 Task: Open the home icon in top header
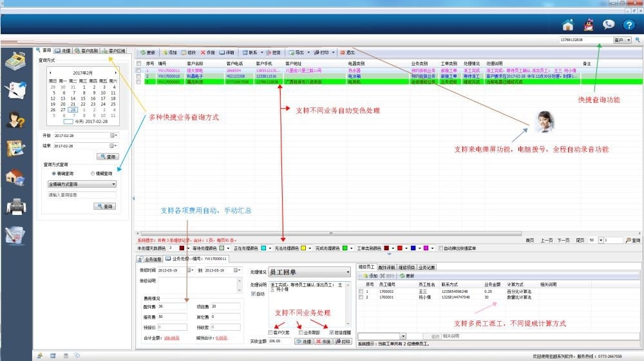pyautogui.click(x=567, y=25)
